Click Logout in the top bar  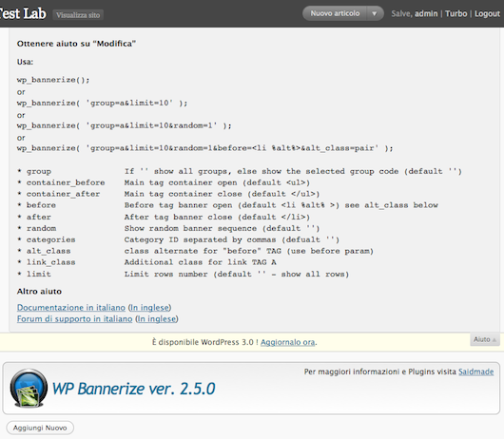pyautogui.click(x=487, y=13)
